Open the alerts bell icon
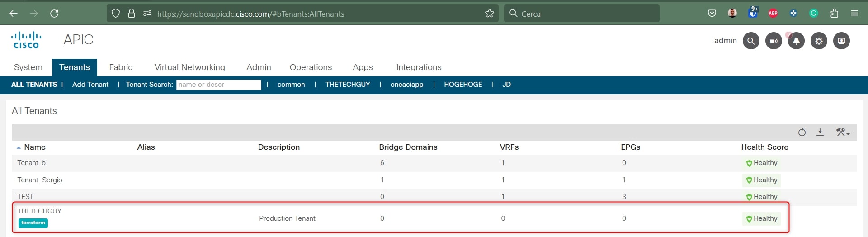The width and height of the screenshot is (868, 237). (796, 41)
